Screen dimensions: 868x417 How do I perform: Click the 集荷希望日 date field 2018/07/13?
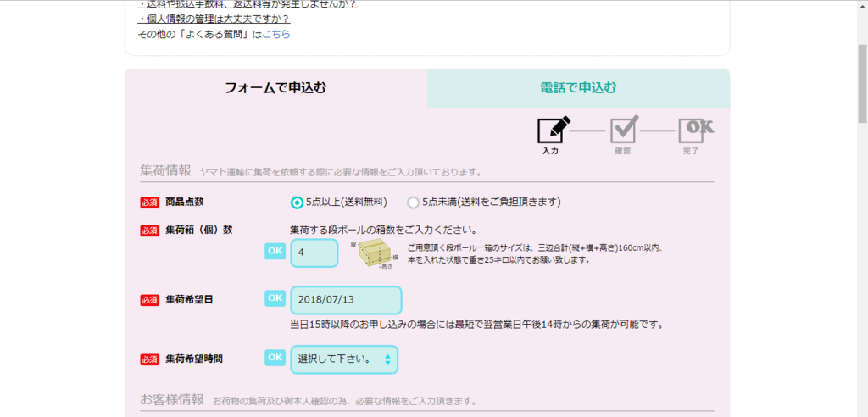click(x=346, y=300)
